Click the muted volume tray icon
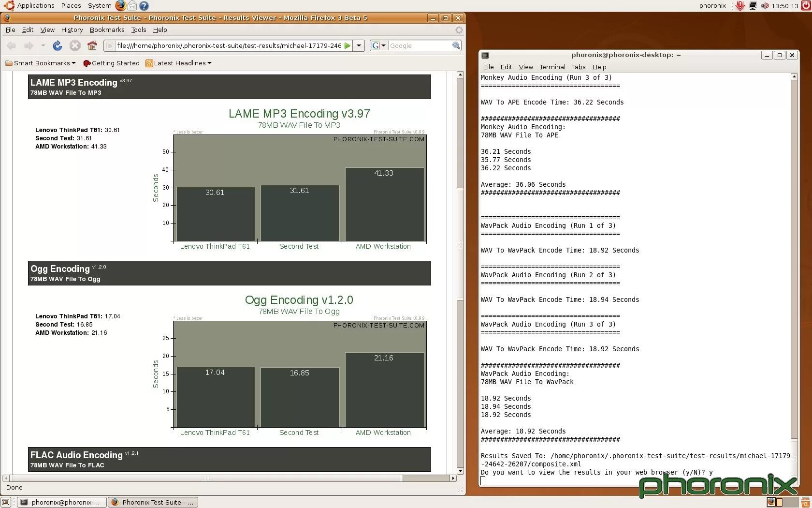This screenshot has width=812, height=508. (x=765, y=6)
